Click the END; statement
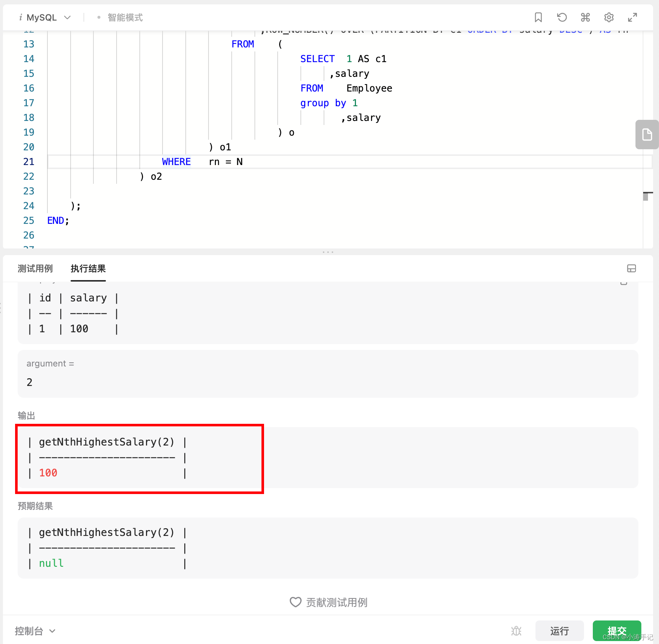Screen dimensions: 659x644 point(58,221)
